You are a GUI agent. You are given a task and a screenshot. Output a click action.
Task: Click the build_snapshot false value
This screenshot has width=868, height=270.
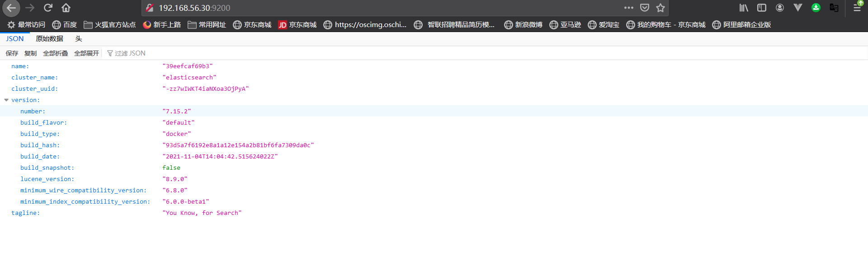[171, 168]
